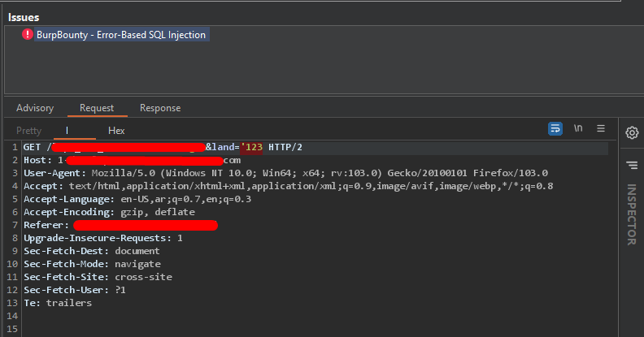Switch to the Advisory tab

pyautogui.click(x=35, y=108)
